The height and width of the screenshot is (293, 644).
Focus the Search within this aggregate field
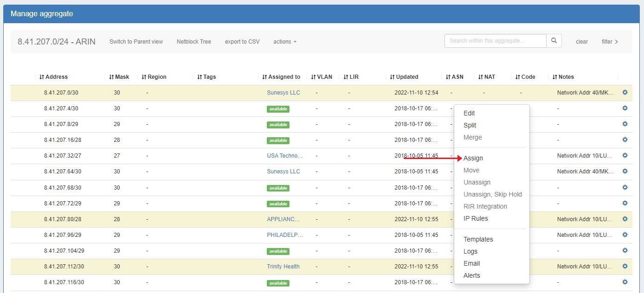[x=495, y=41]
